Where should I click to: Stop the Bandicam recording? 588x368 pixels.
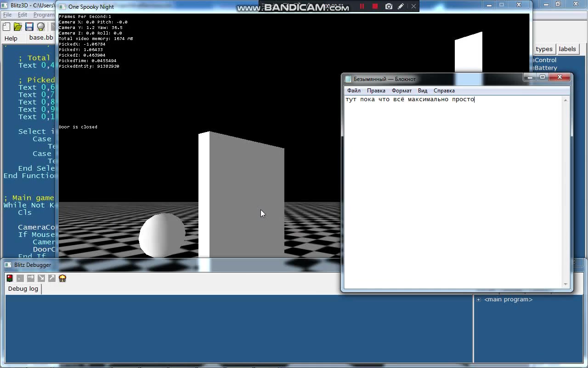375,6
